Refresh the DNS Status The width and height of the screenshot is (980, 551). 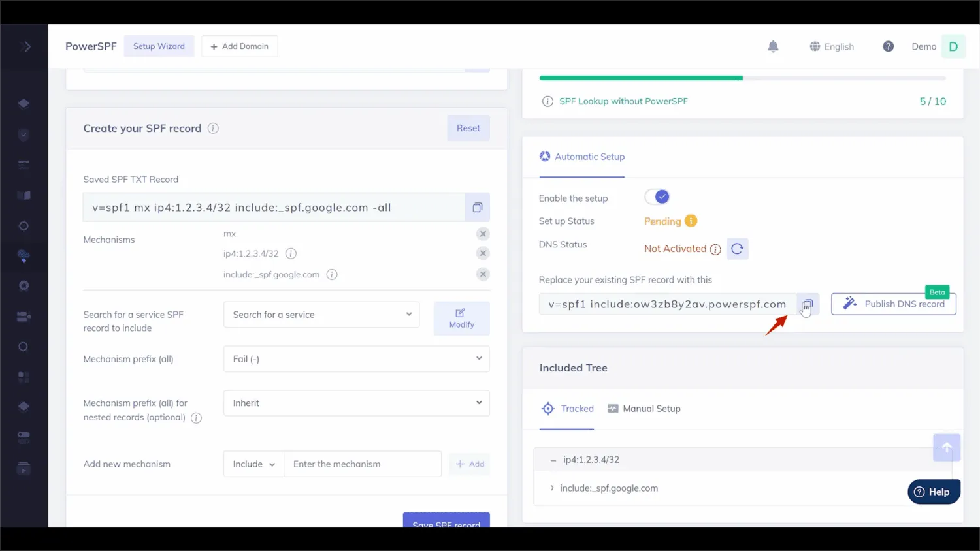pyautogui.click(x=737, y=249)
